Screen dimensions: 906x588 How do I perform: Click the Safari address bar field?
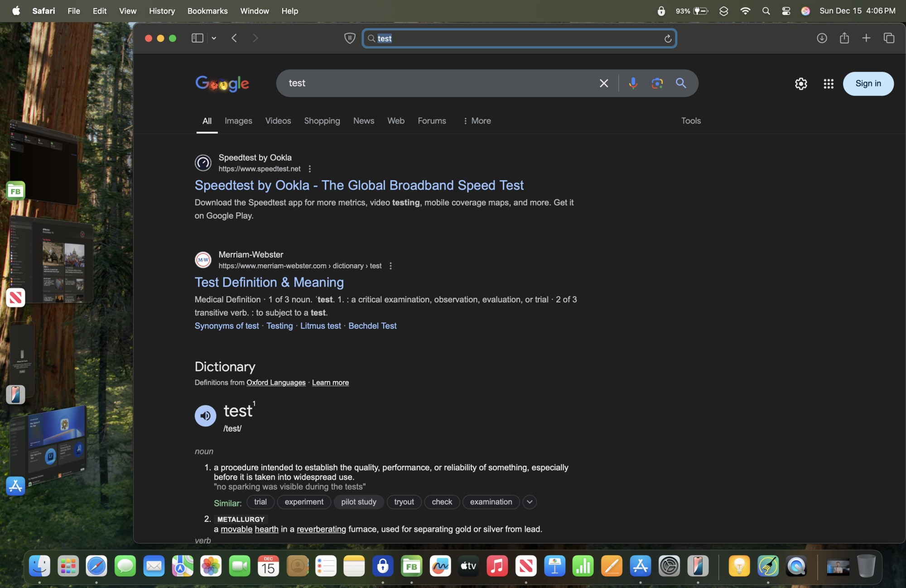[519, 38]
